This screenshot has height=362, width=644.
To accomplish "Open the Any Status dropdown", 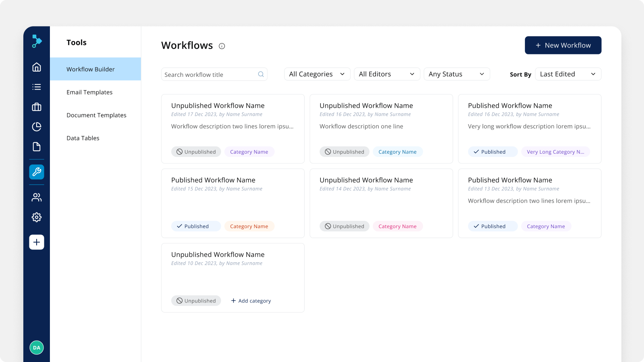I will [x=456, y=74].
